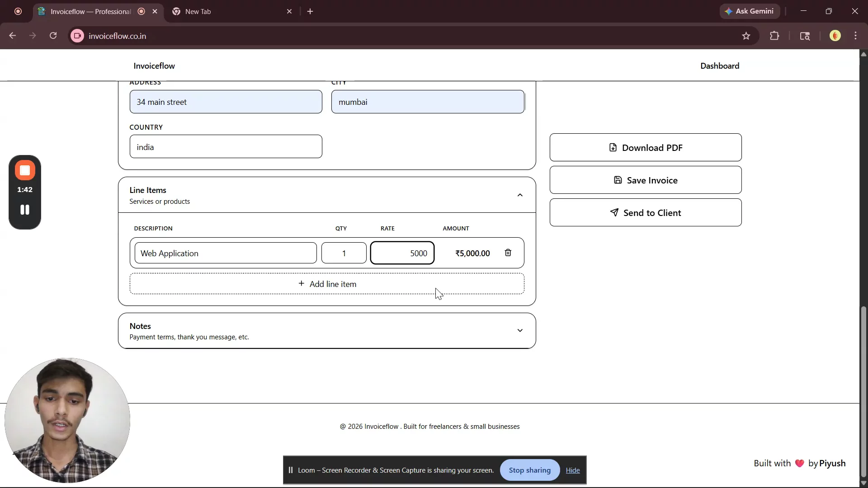Edit the city field mumbai
Viewport: 868px width, 488px height.
tap(428, 102)
